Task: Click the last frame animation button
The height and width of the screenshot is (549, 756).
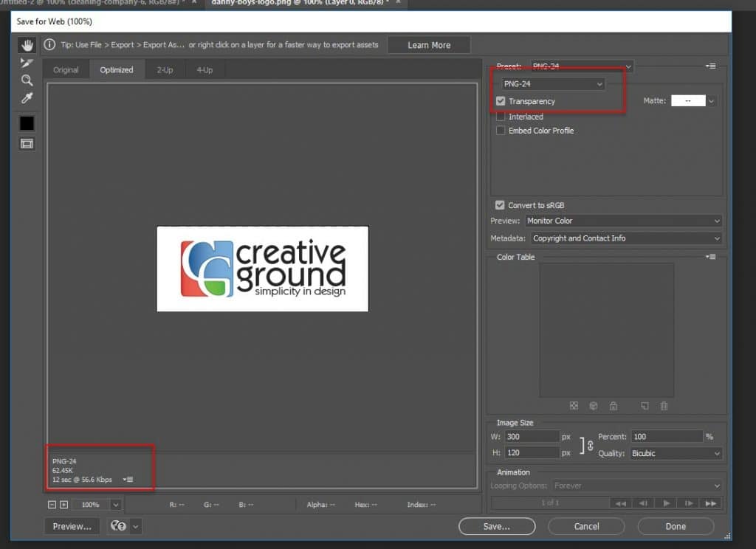Action: [711, 503]
